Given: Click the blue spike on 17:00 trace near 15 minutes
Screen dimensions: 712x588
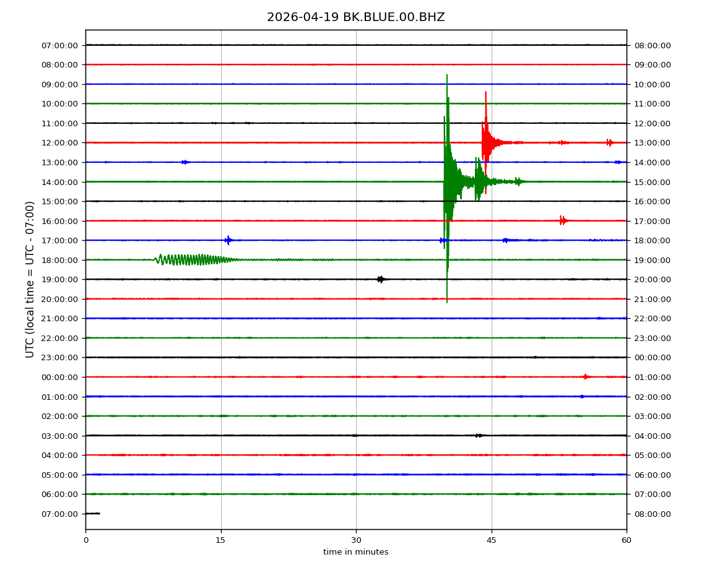Looking at the screenshot, I should pyautogui.click(x=228, y=240).
